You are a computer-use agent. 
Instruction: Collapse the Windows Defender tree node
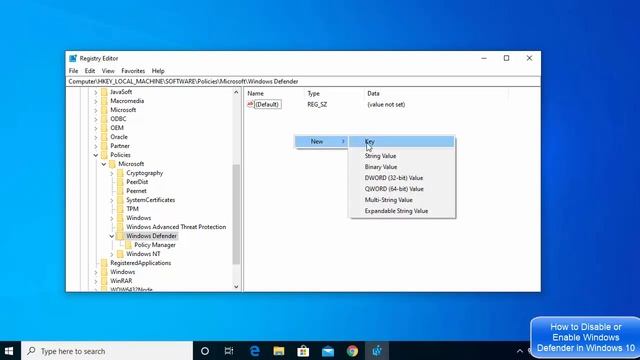click(x=111, y=236)
